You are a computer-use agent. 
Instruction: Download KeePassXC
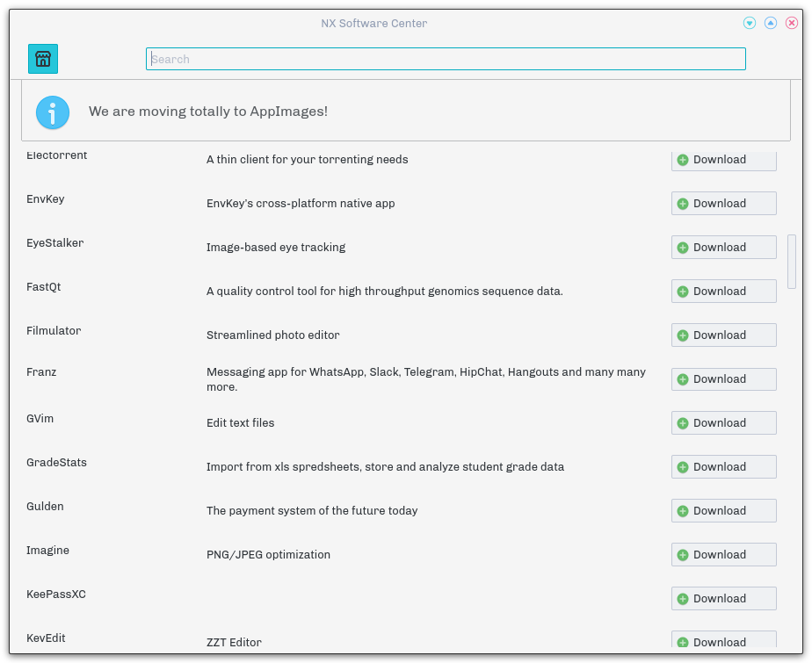(x=723, y=599)
